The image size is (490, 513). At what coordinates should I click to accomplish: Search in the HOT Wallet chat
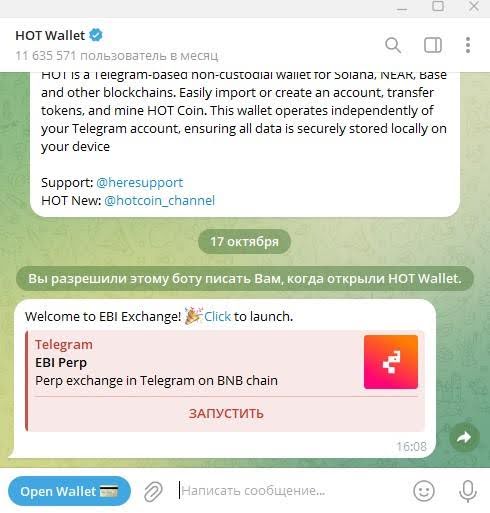click(393, 45)
